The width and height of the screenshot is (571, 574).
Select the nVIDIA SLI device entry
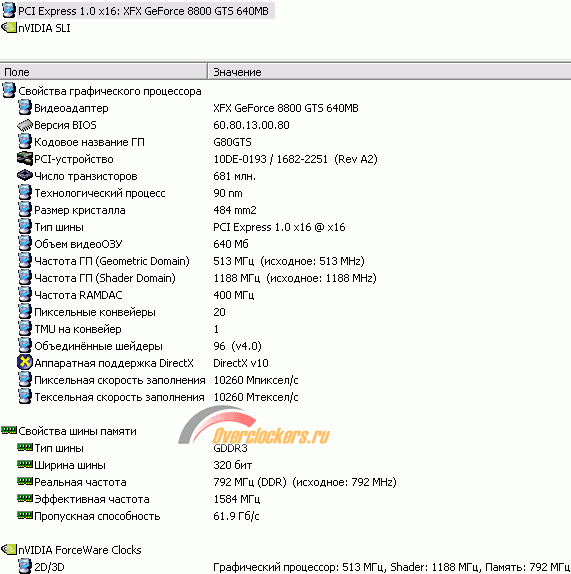click(x=44, y=28)
